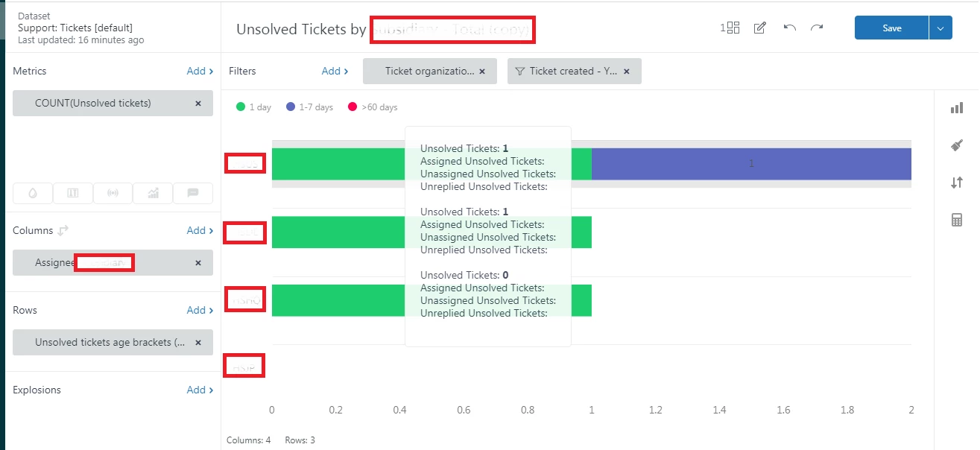Screen dimensions: 980x450
Task: Open the visualization type bar chart icon
Action: pyautogui.click(x=957, y=108)
